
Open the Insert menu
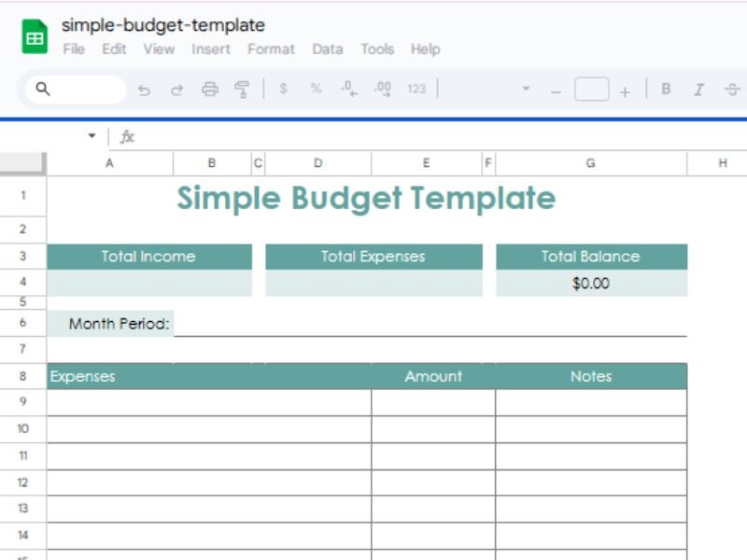click(211, 49)
